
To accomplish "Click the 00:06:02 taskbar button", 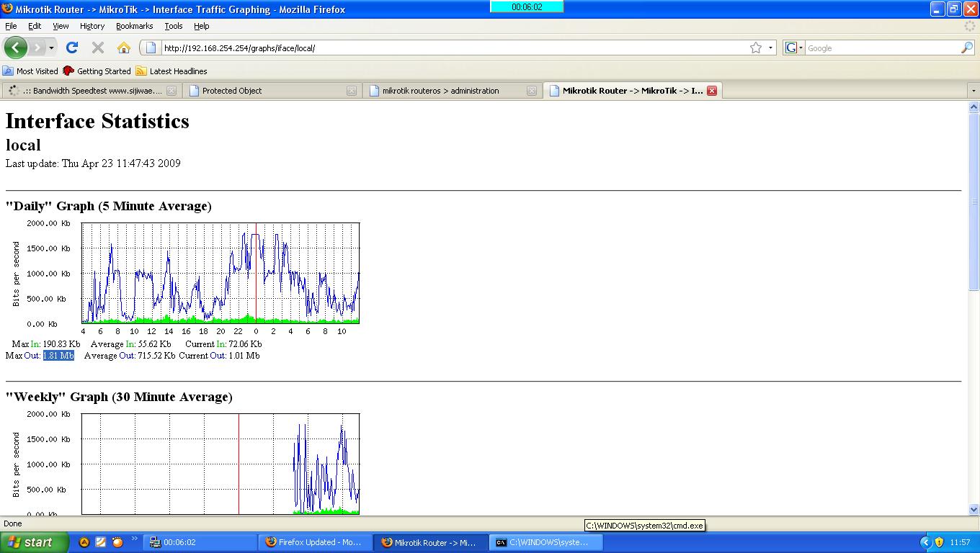I will pyautogui.click(x=199, y=542).
